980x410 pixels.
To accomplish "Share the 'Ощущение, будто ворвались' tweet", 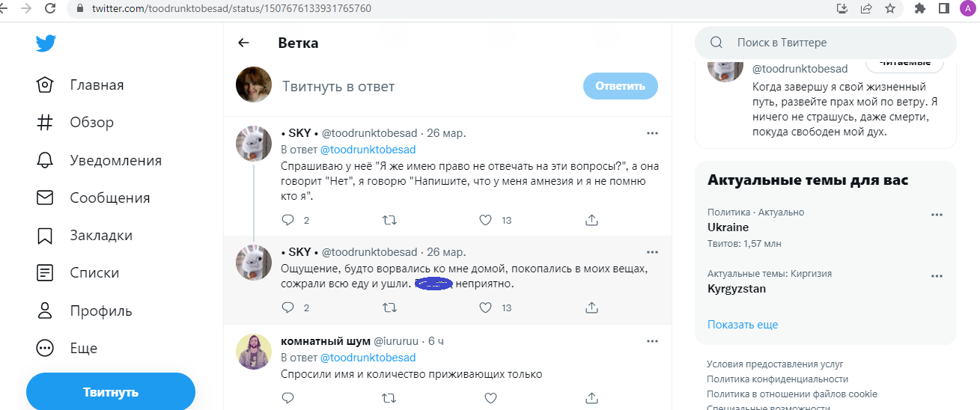I will click(591, 307).
